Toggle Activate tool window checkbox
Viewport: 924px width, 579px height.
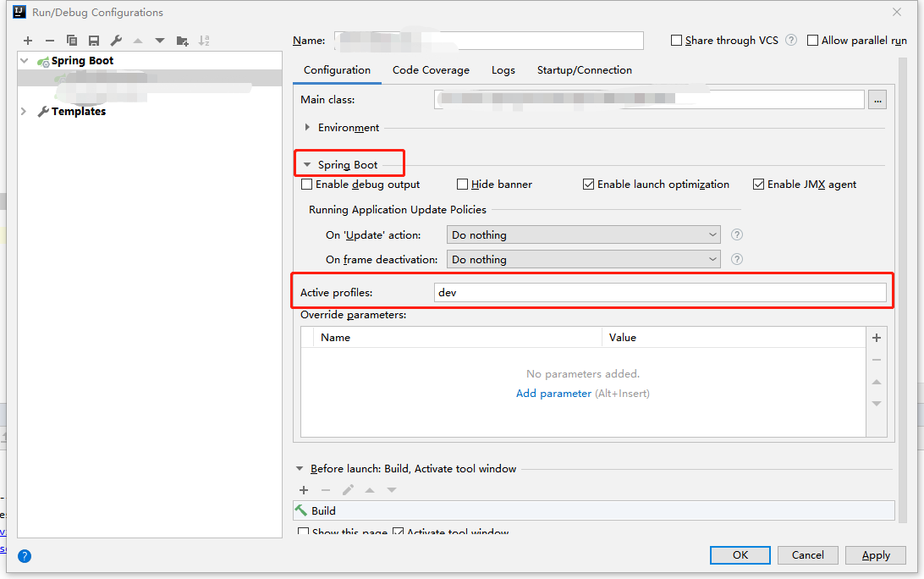click(x=399, y=532)
